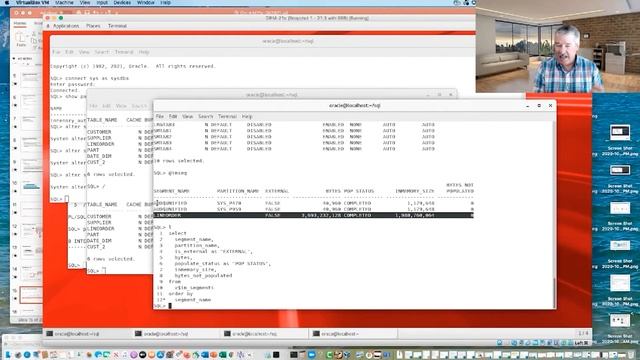The height and width of the screenshot is (360, 640).
Task: Open Help menu of the front terminal
Action: (247, 116)
